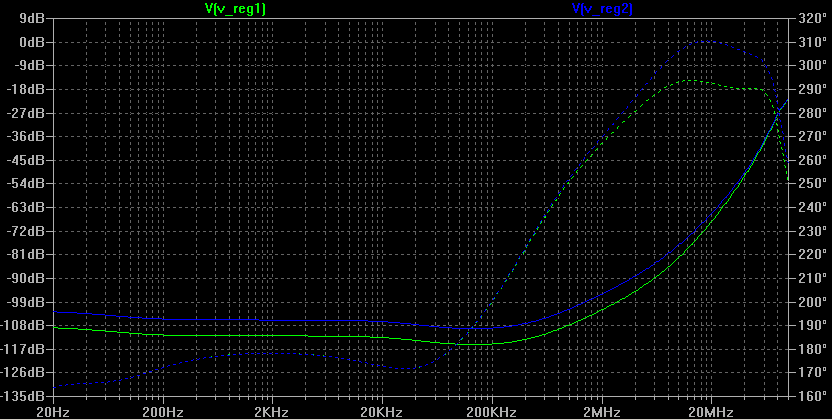
Task: Click the 20MHz frequency axis label
Action: (x=711, y=412)
